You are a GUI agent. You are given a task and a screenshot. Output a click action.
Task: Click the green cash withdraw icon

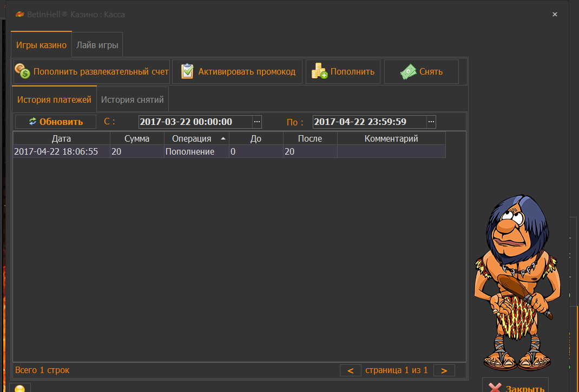point(409,71)
